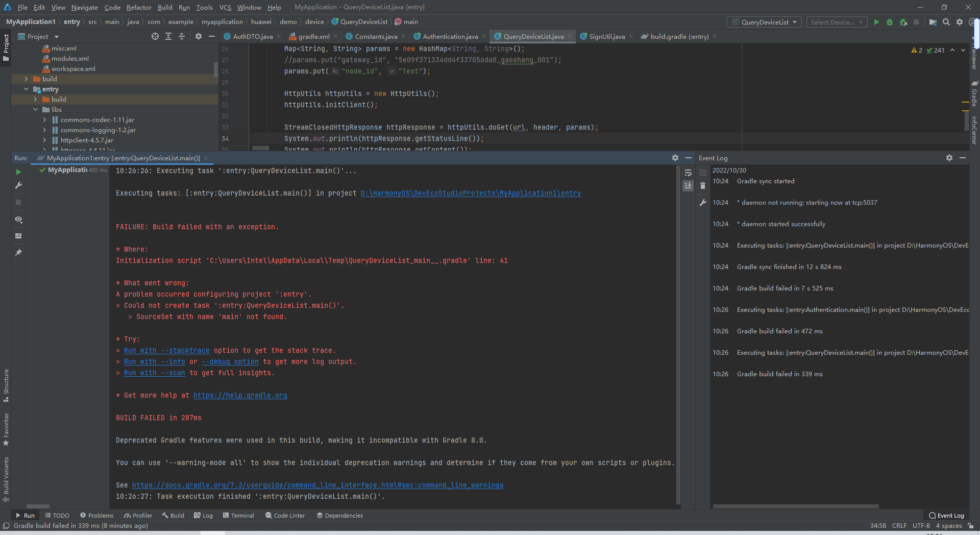This screenshot has height=535, width=980.
Task: Hide the Project tool window
Action: (212, 36)
